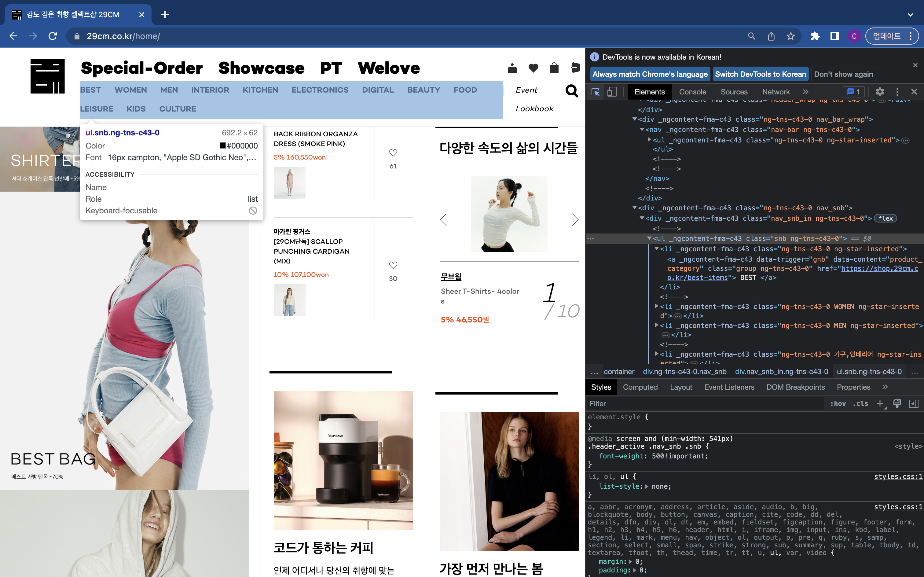Toggle the .cls class editor

coord(860,404)
